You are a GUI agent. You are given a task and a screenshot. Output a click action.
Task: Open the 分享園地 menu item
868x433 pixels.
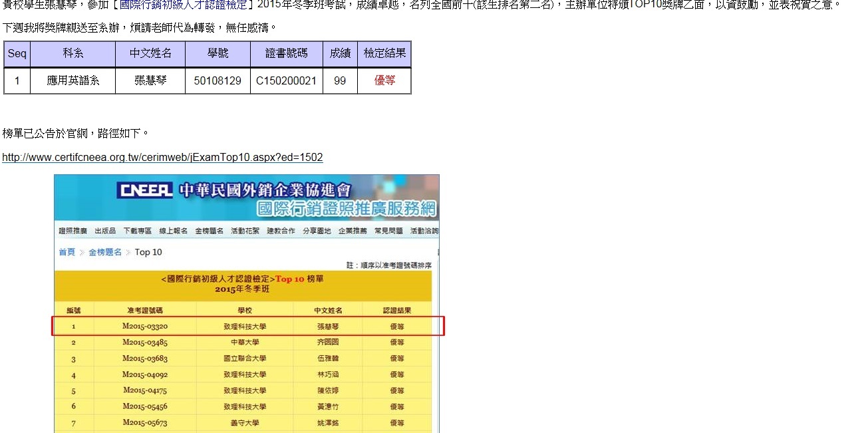317,231
